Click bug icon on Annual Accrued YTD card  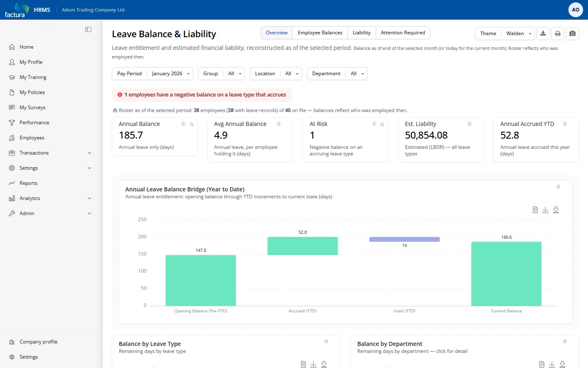(x=565, y=124)
